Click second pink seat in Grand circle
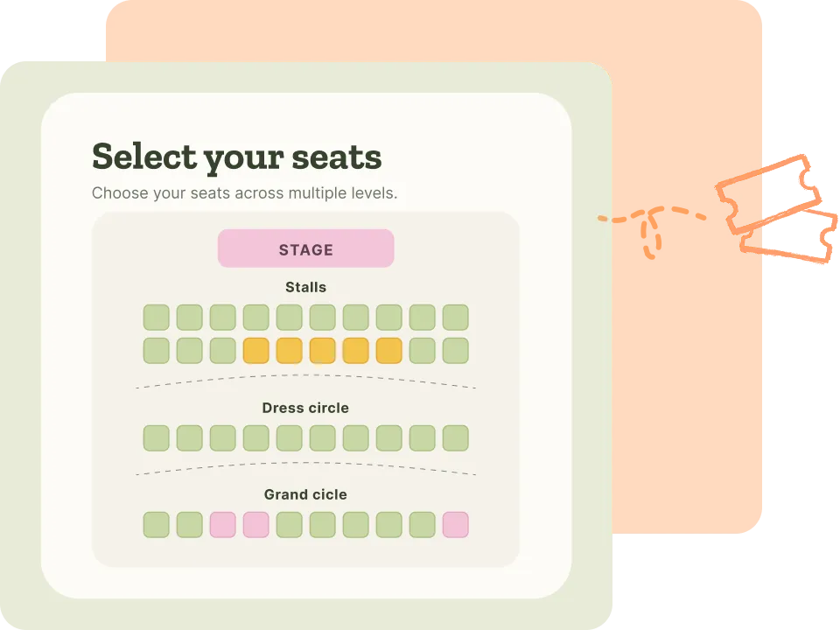840x630 pixels. point(256,524)
